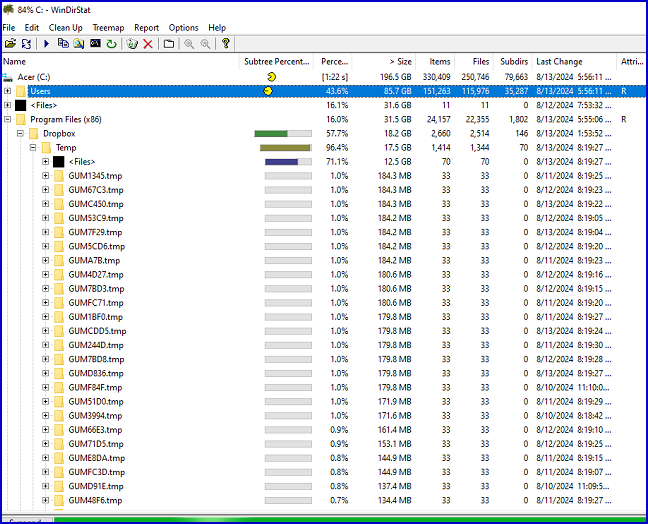Screen dimensions: 648x524
Task: Click the Delete to Recycle Bin icon
Action: pyautogui.click(x=132, y=44)
